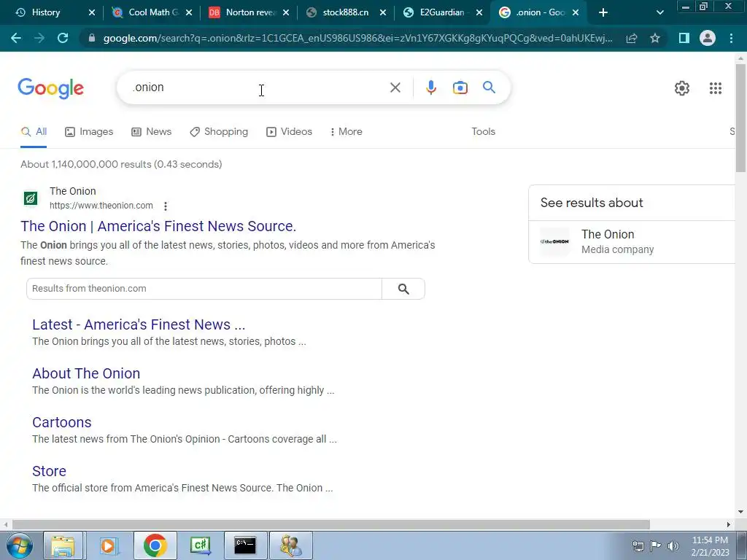747x560 pixels.
Task: Share this page from address bar
Action: click(x=632, y=38)
